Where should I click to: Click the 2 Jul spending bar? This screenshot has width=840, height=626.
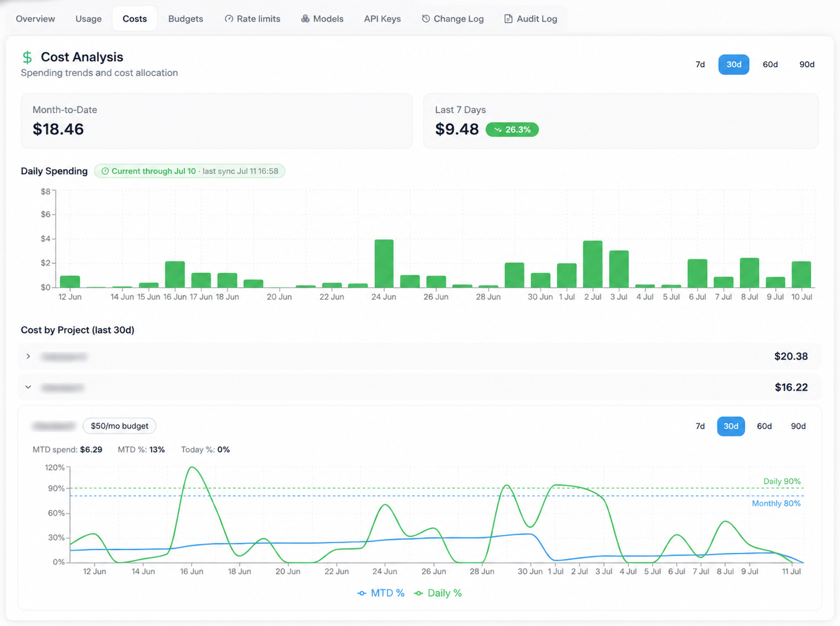click(593, 264)
